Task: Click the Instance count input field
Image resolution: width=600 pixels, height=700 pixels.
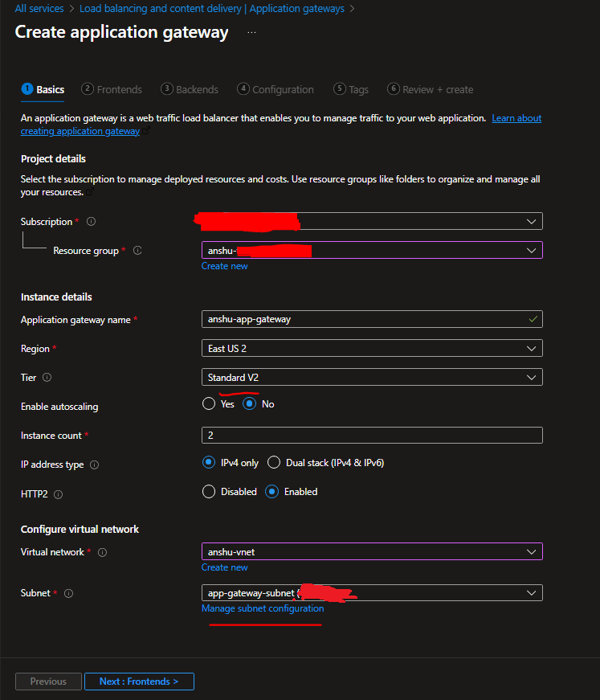Action: point(371,435)
